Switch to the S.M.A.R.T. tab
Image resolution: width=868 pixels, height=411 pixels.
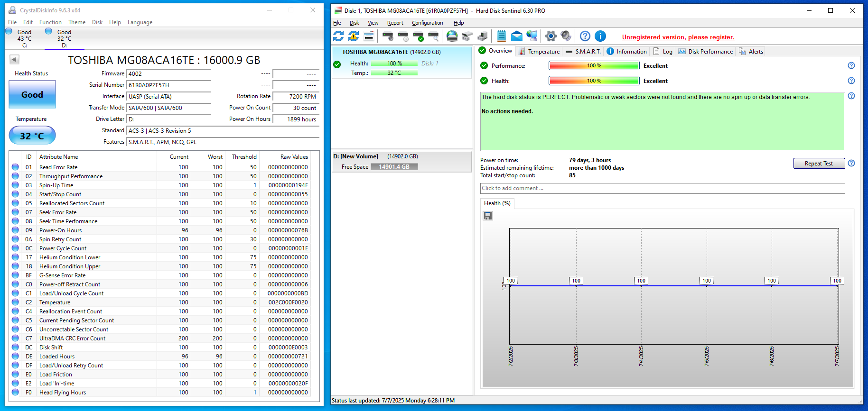tap(583, 51)
